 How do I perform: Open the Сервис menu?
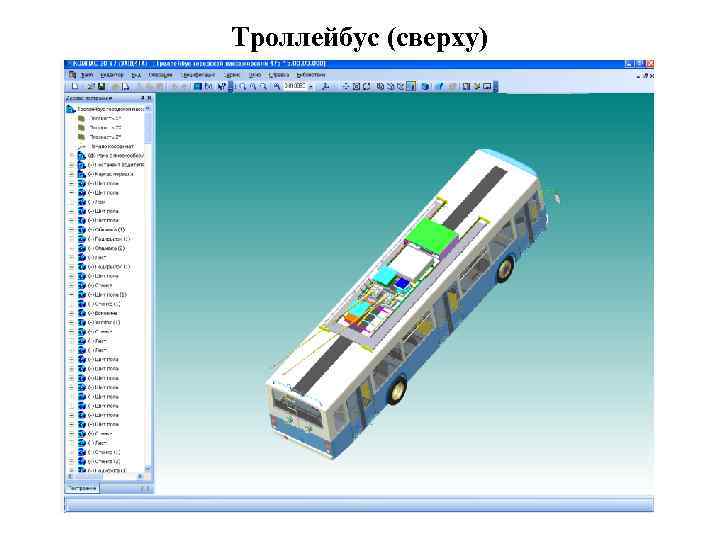coord(232,75)
